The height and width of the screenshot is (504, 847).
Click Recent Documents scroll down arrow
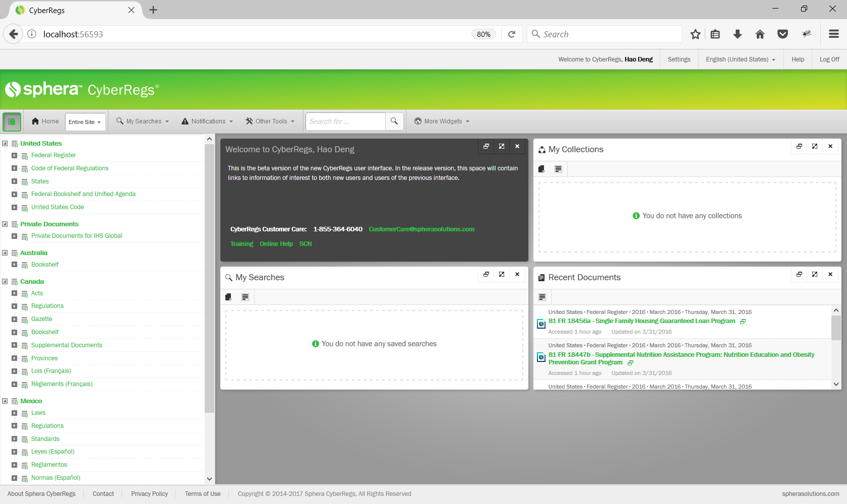tap(836, 385)
